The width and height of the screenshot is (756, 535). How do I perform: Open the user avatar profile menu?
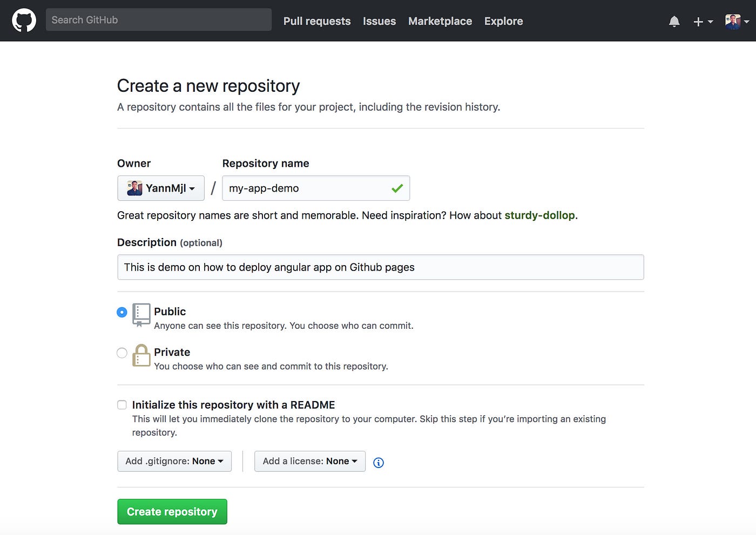737,22
